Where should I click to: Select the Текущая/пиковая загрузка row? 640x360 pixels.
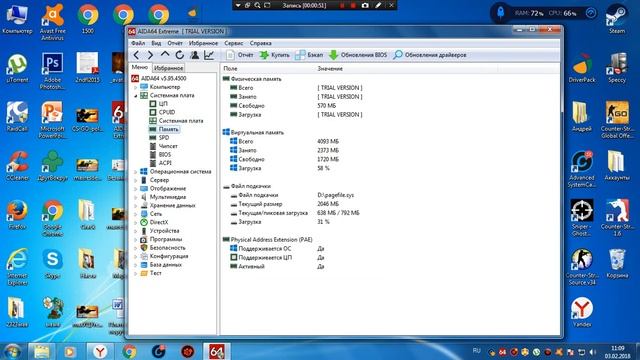(295, 213)
